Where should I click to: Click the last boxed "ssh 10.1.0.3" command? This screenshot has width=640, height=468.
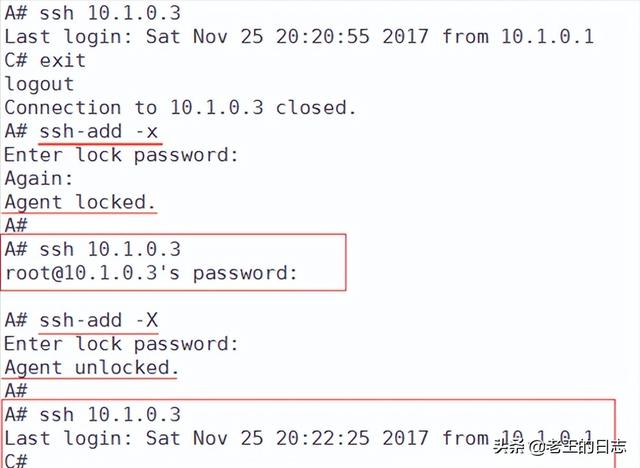click(110, 415)
